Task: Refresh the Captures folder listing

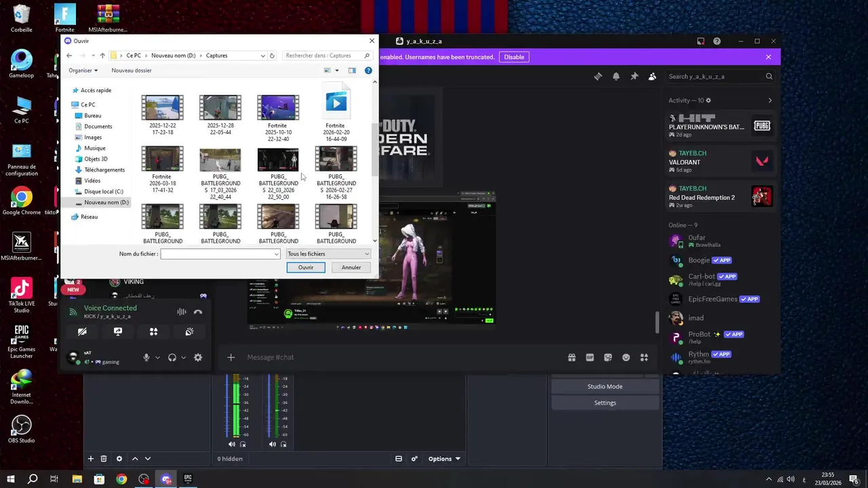Action: (272, 56)
